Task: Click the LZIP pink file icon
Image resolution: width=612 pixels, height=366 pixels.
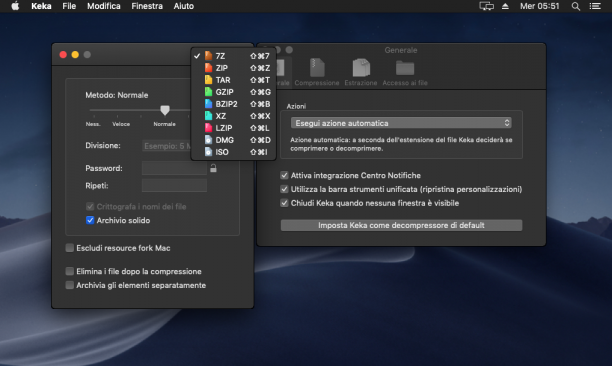Action: (x=208, y=128)
